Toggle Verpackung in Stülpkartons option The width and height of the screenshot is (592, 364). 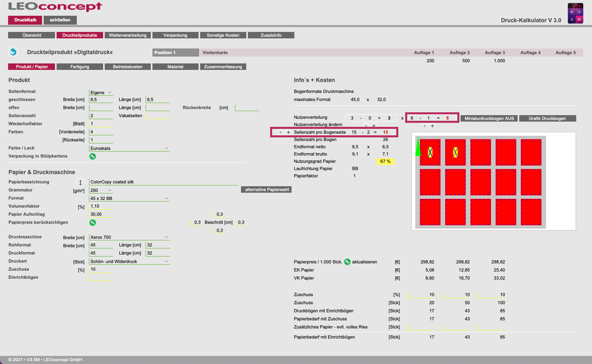click(93, 156)
